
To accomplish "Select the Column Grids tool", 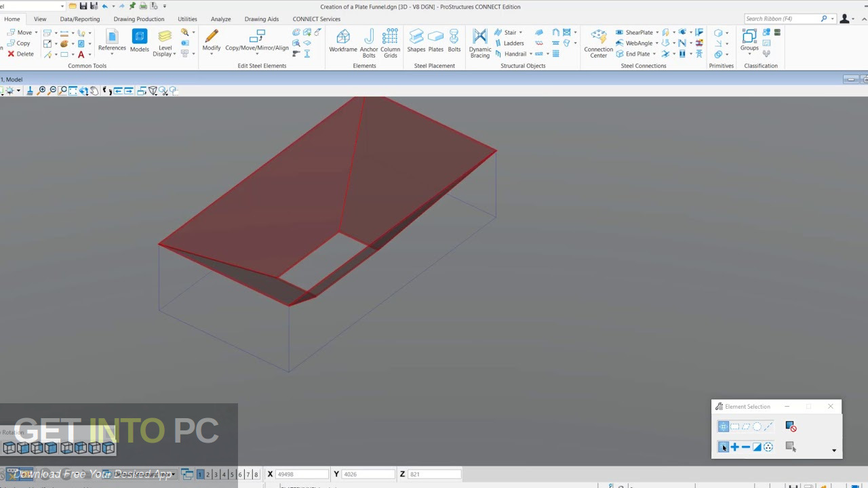I will [390, 41].
